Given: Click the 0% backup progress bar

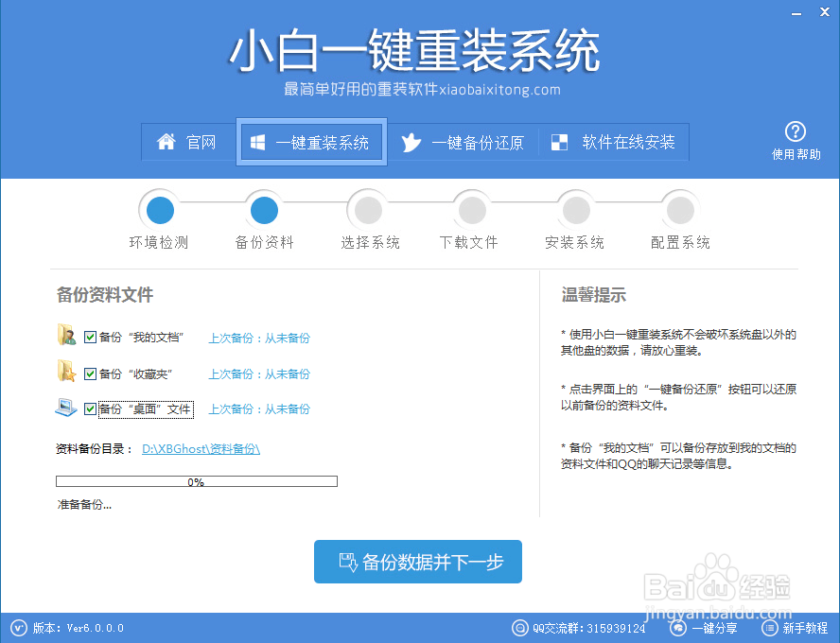Looking at the screenshot, I should pyautogui.click(x=196, y=480).
